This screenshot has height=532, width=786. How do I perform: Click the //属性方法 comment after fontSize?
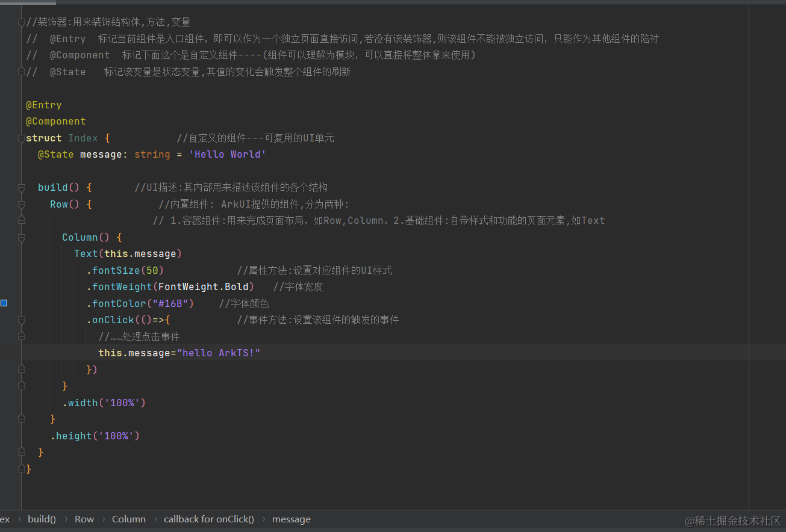(x=314, y=270)
